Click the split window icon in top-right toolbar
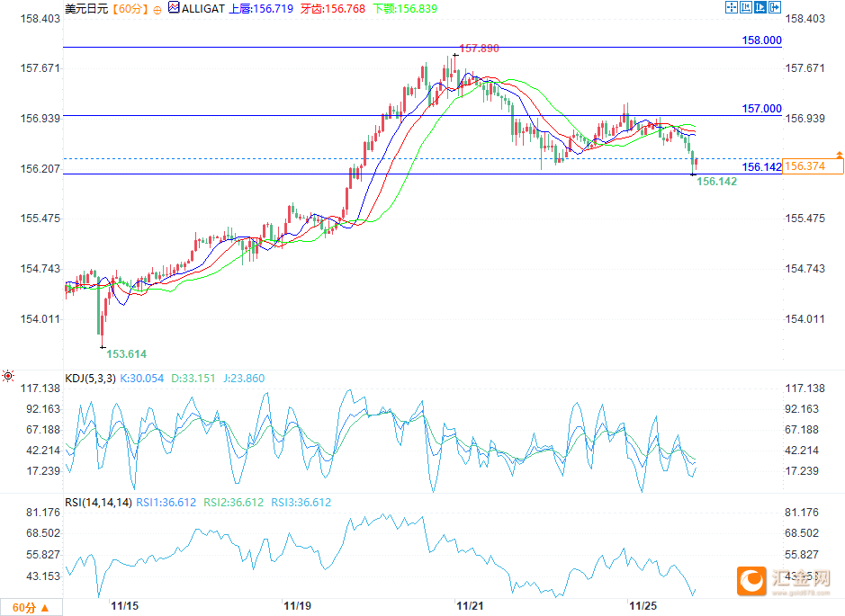Image resolution: width=845 pixels, height=616 pixels. (745, 7)
